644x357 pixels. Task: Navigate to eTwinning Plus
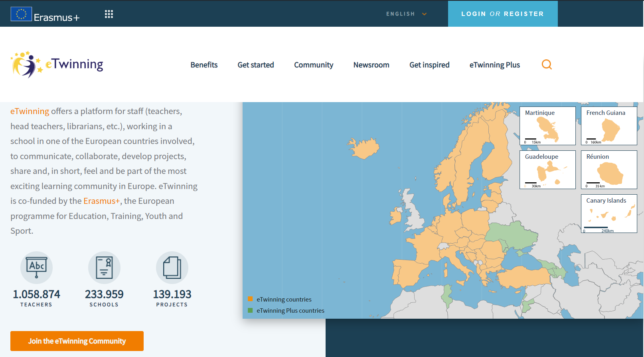click(494, 65)
